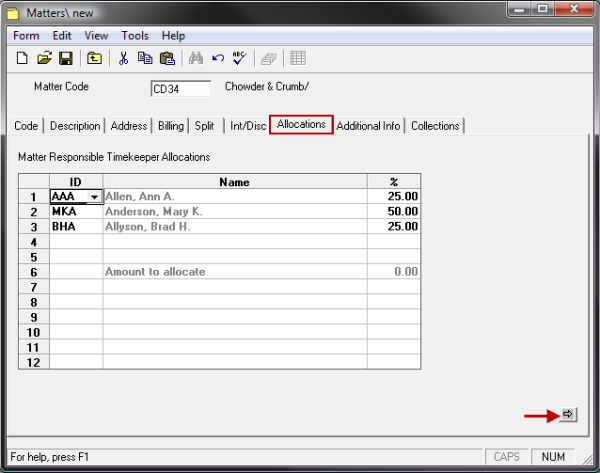Click the Open folder toolbar icon
Viewport: 600px width, 473px height.
[x=45, y=58]
